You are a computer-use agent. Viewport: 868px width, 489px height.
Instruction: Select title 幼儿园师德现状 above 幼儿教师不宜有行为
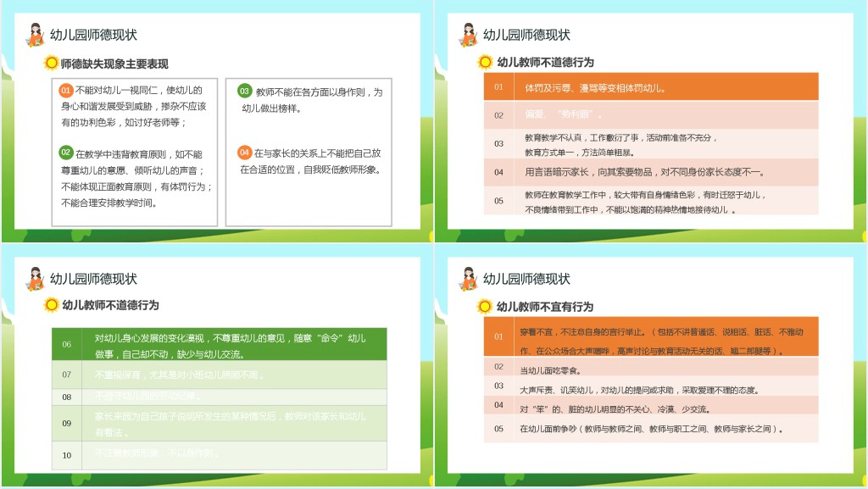526,279
